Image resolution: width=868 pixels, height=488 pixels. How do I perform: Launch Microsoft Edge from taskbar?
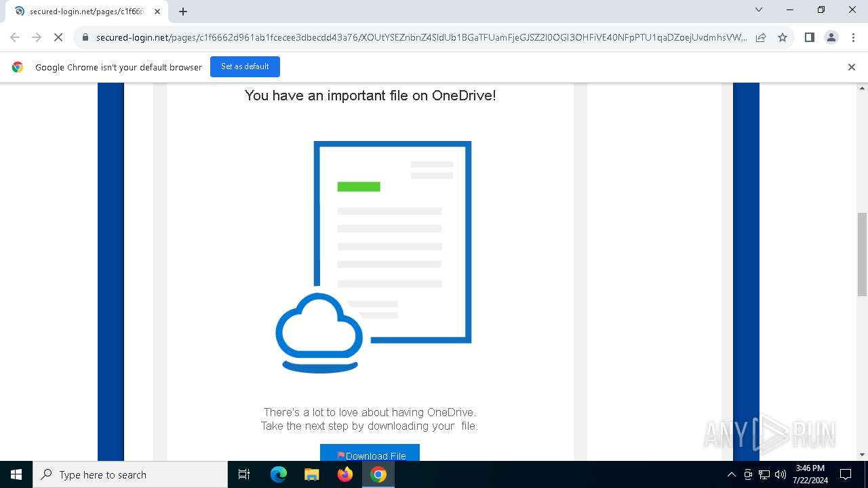(279, 474)
